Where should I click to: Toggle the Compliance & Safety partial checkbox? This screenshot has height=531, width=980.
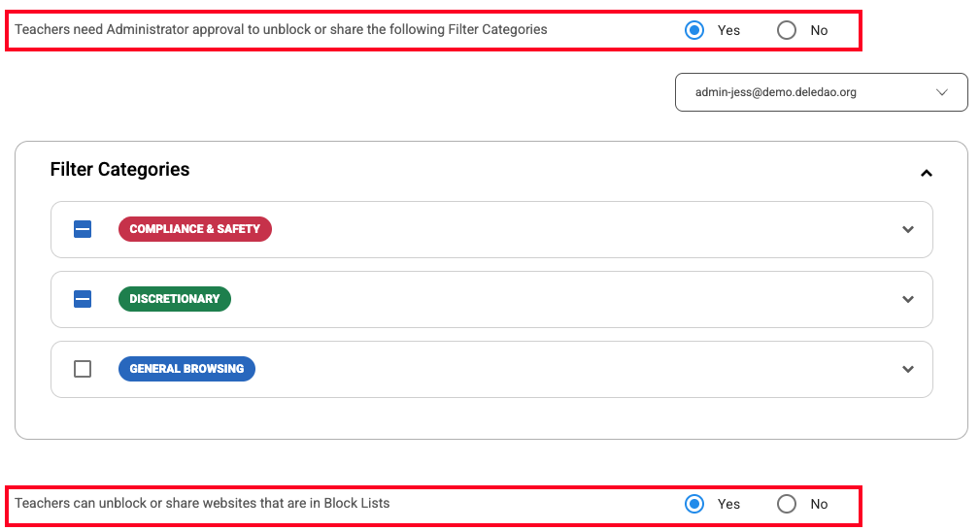pyautogui.click(x=83, y=229)
